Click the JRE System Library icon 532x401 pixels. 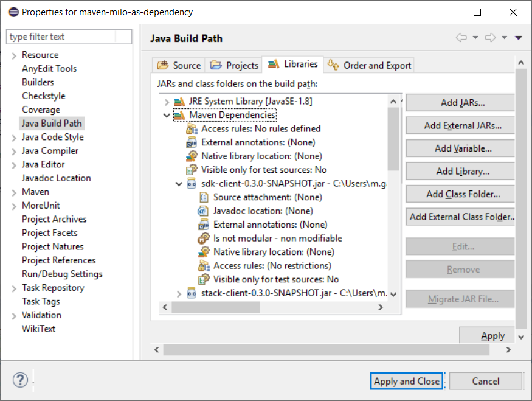(179, 102)
